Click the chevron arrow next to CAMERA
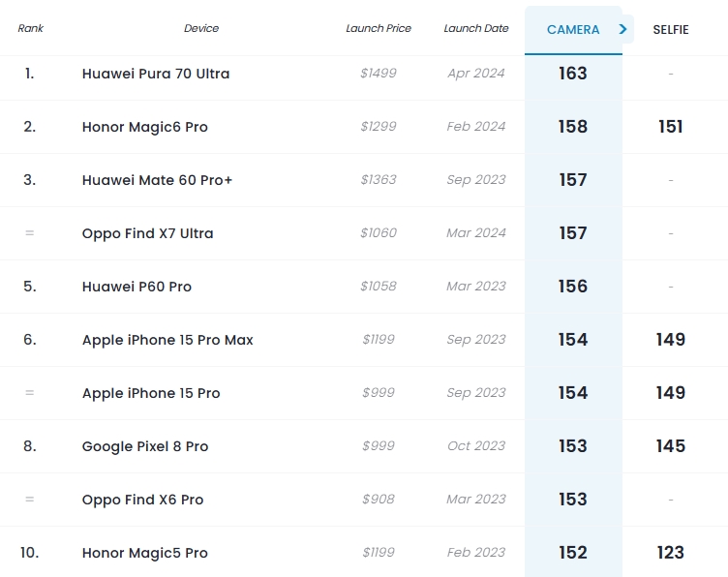Image resolution: width=728 pixels, height=577 pixels. point(623,29)
